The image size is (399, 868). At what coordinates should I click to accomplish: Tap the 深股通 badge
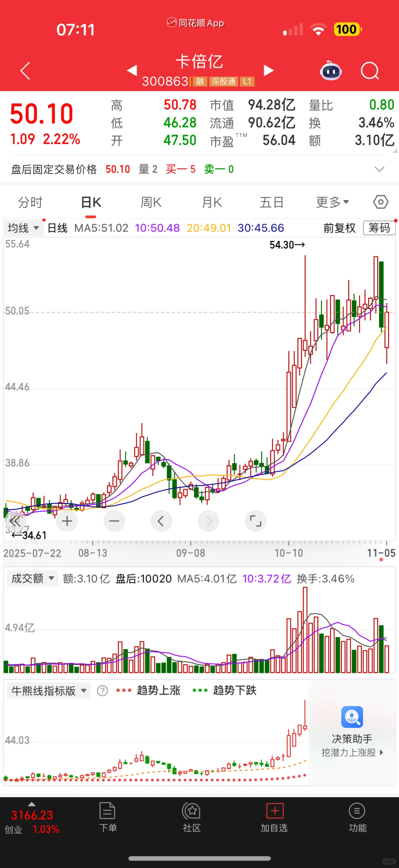(x=223, y=81)
